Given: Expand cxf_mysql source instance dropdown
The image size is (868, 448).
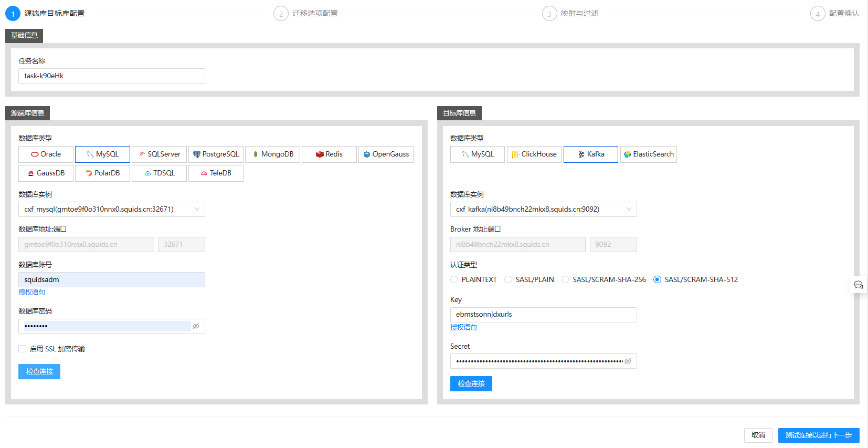Looking at the screenshot, I should tap(112, 210).
